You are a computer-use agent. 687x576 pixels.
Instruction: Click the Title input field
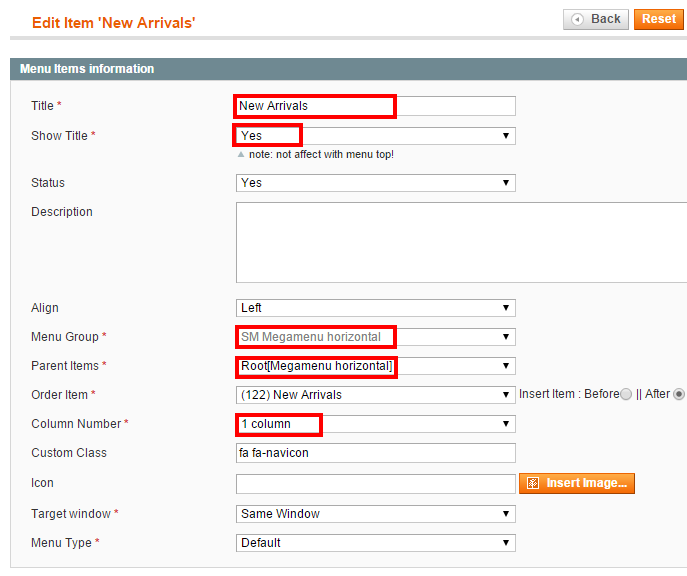click(375, 106)
